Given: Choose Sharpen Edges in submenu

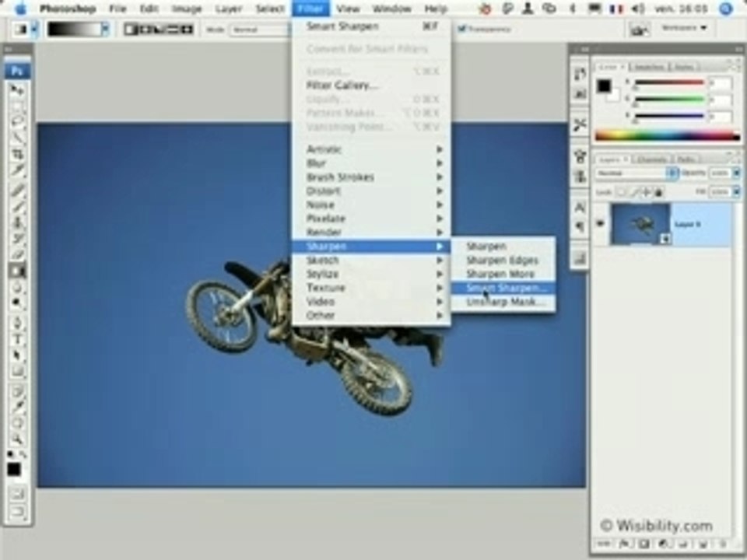Looking at the screenshot, I should click(x=503, y=260).
